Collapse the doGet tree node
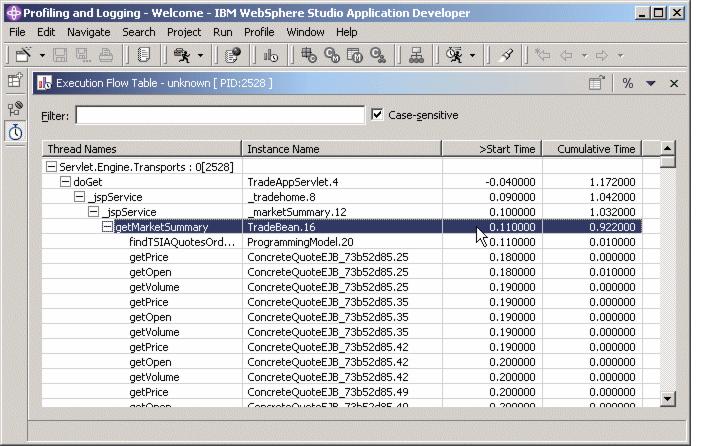 pos(65,182)
